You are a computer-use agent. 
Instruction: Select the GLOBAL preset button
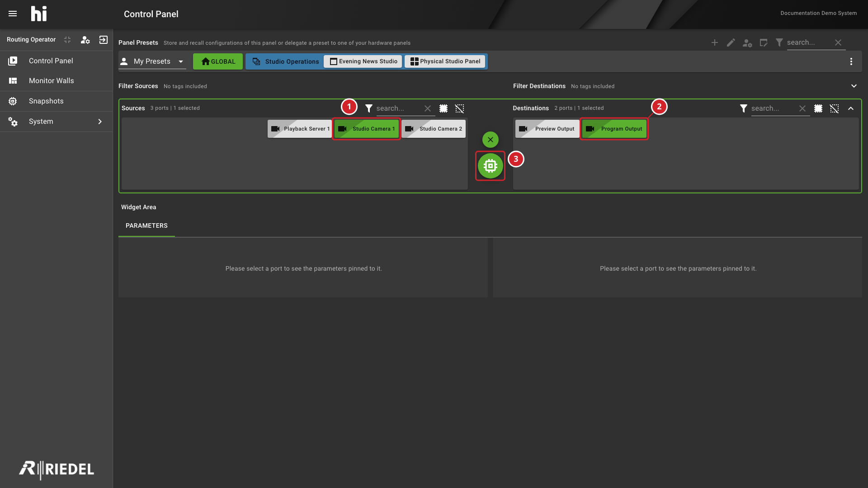pos(218,61)
